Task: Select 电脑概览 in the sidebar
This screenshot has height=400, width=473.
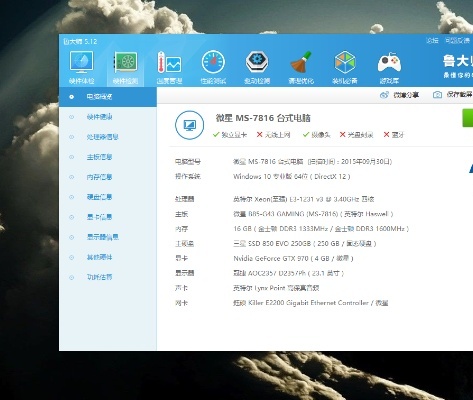Action: (108, 97)
